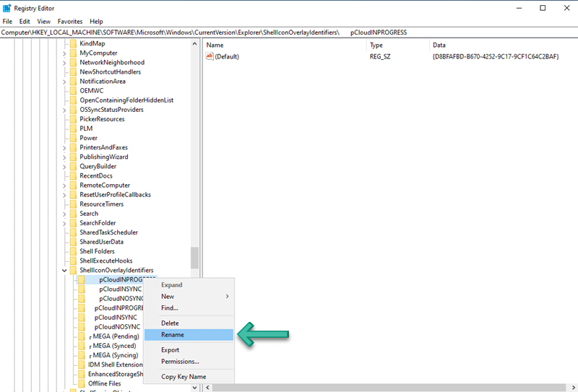Open the Favorites menu
Viewport: 578px width, 392px height.
70,22
